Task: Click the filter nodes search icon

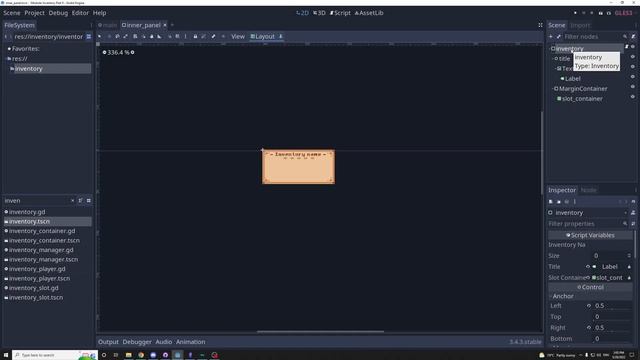Action: [x=625, y=37]
